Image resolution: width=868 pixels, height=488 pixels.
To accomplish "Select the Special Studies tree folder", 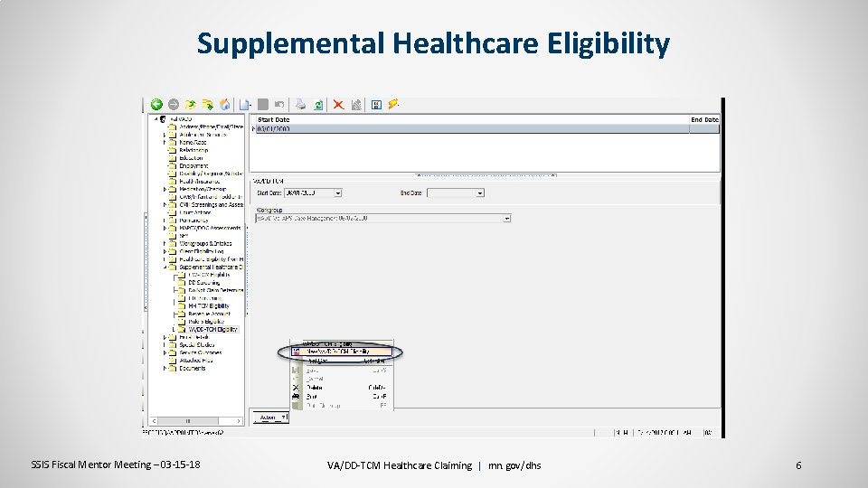I will (x=196, y=344).
